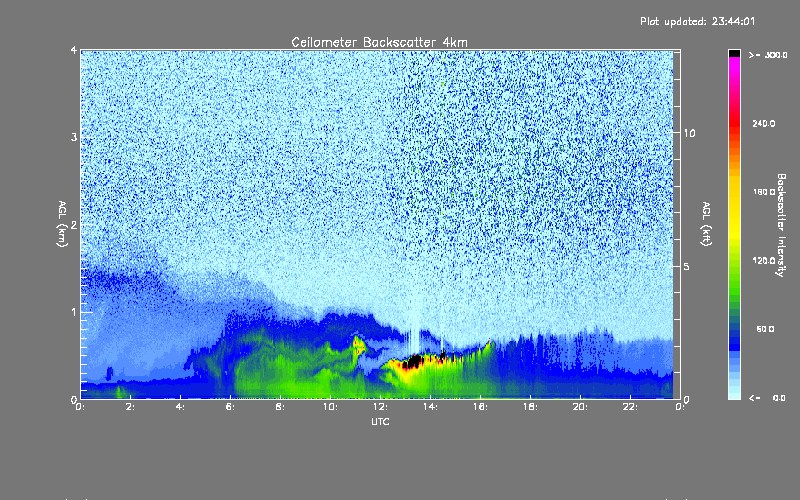Click the '5' kft axis tick label
800x500 pixels.
[686, 267]
